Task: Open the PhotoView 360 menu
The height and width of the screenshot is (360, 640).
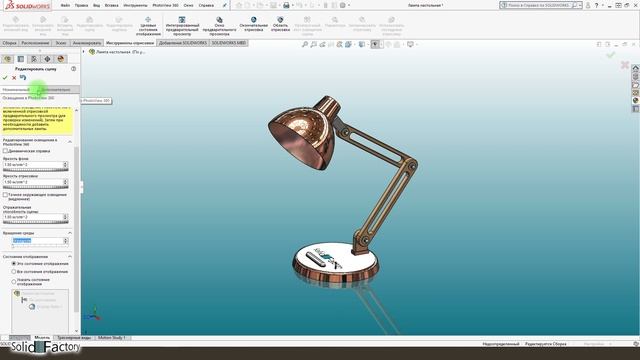Action: tap(165, 6)
